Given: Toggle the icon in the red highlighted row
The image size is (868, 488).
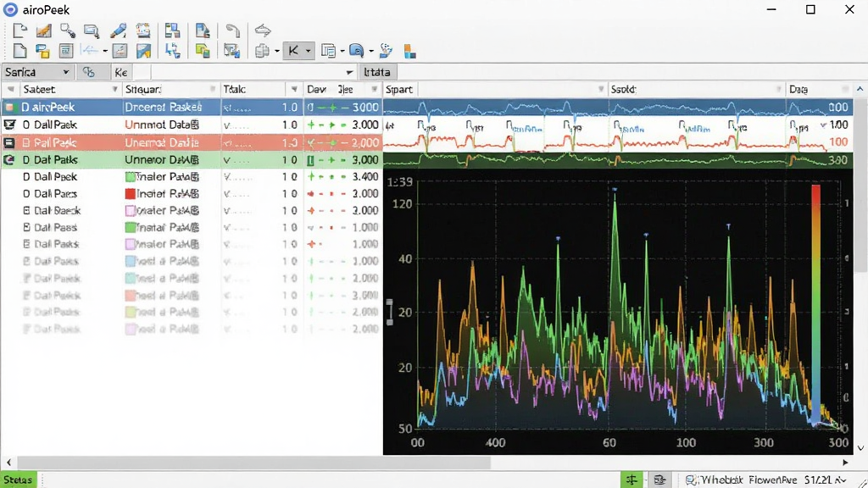Looking at the screenshot, I should coord(9,142).
